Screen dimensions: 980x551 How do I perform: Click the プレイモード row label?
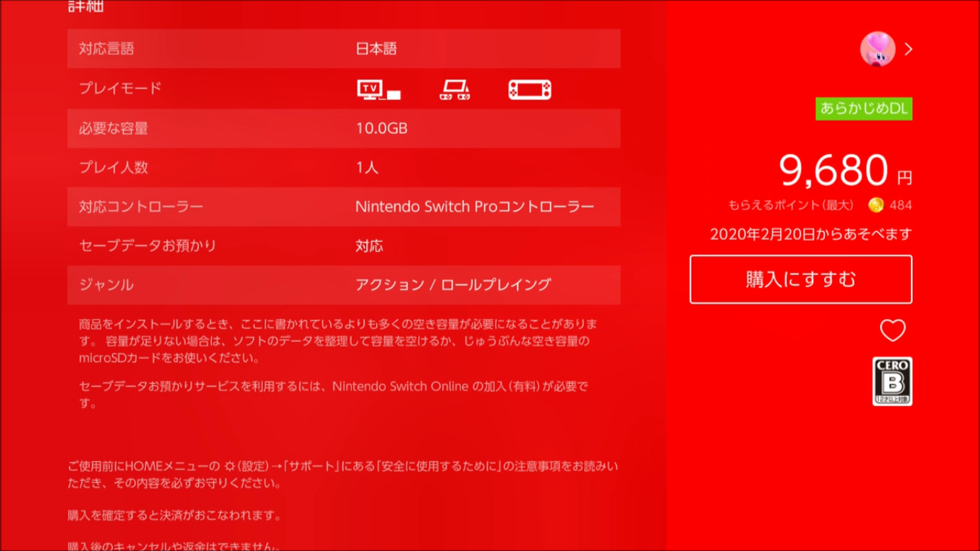[x=120, y=88]
